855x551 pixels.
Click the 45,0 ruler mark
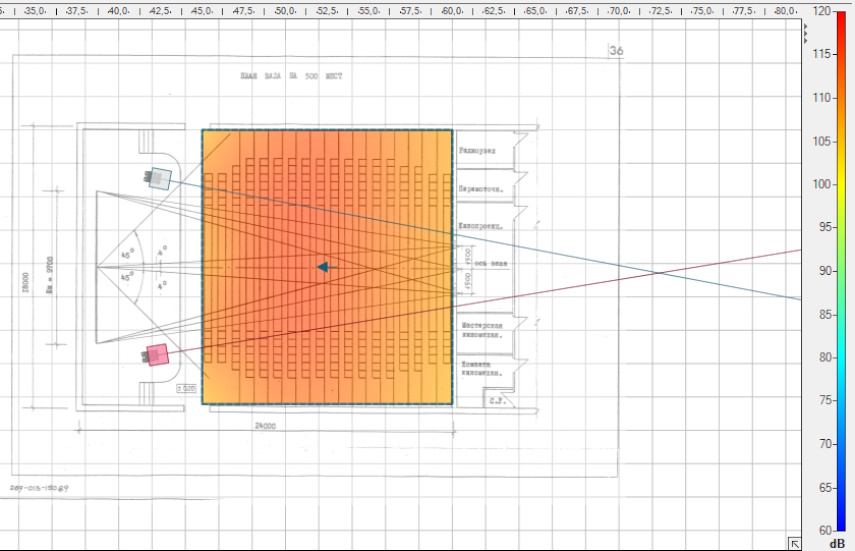click(202, 11)
